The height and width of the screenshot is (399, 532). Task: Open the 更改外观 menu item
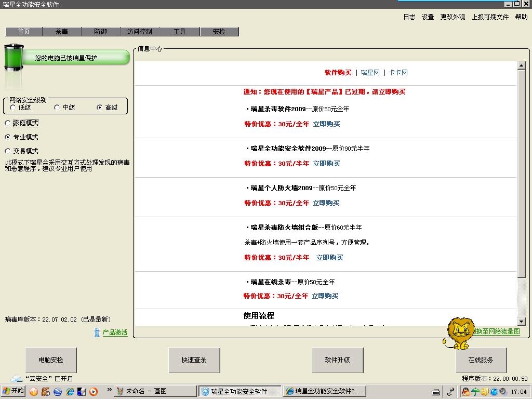(x=453, y=17)
